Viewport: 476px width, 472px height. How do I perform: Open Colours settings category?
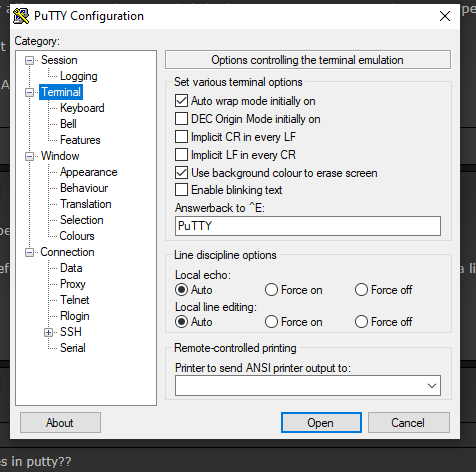tap(77, 236)
